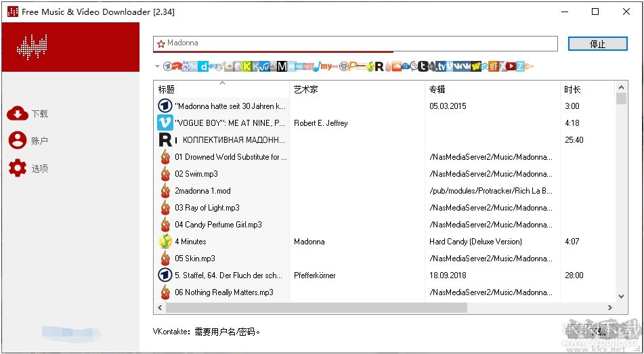Sort results by 时长 column header

[x=587, y=89]
